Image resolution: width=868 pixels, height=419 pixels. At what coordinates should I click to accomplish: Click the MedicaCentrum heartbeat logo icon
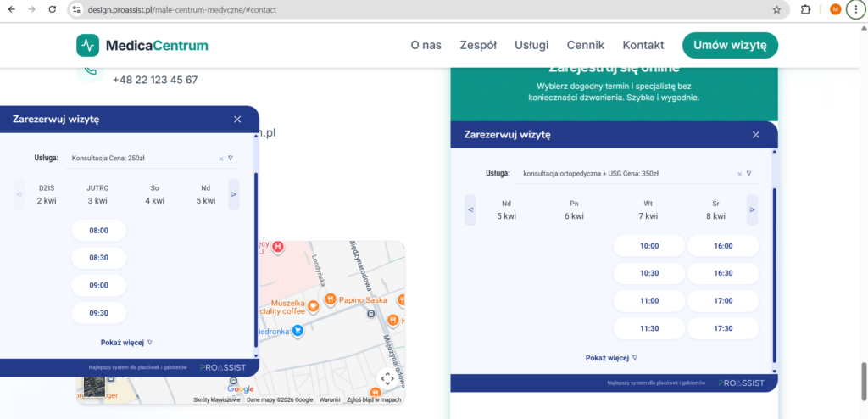coord(88,45)
